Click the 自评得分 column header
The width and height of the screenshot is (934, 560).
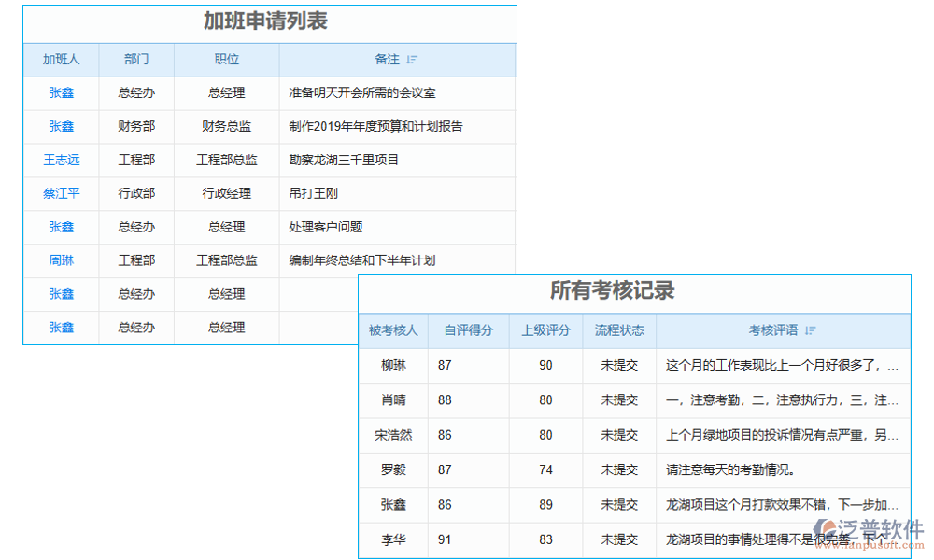click(x=468, y=329)
